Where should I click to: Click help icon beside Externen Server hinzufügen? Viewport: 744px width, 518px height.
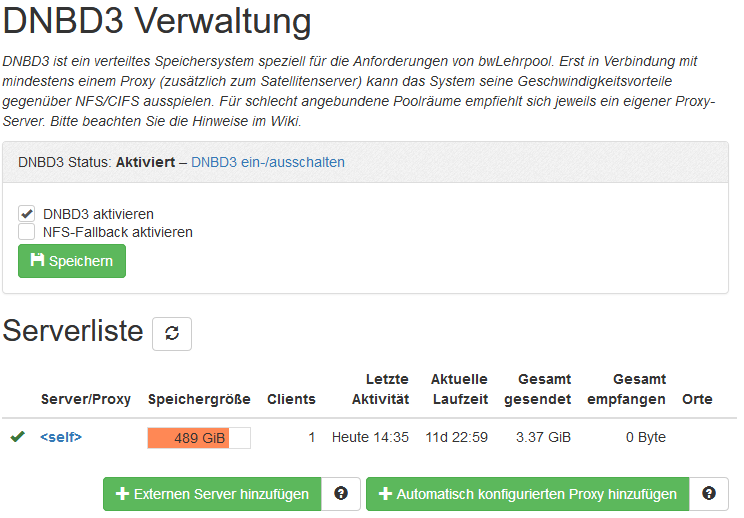(x=341, y=494)
